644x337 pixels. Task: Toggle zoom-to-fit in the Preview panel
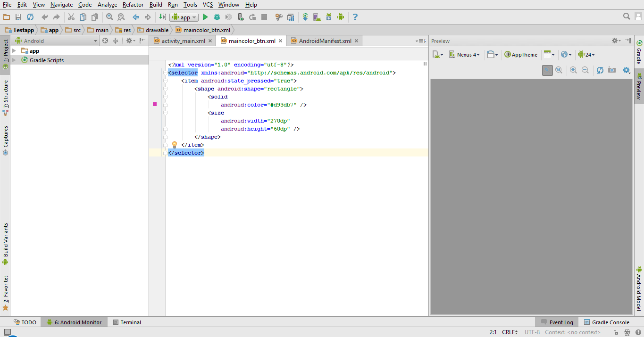[x=548, y=70]
